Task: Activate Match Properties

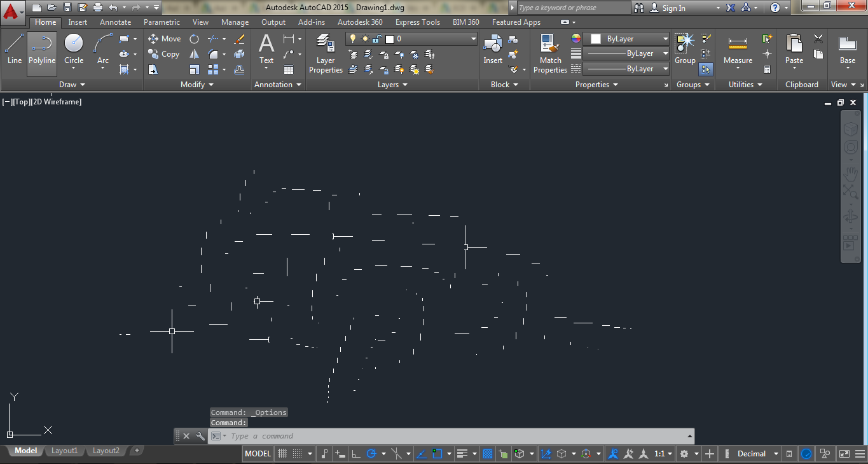Action: (550, 53)
